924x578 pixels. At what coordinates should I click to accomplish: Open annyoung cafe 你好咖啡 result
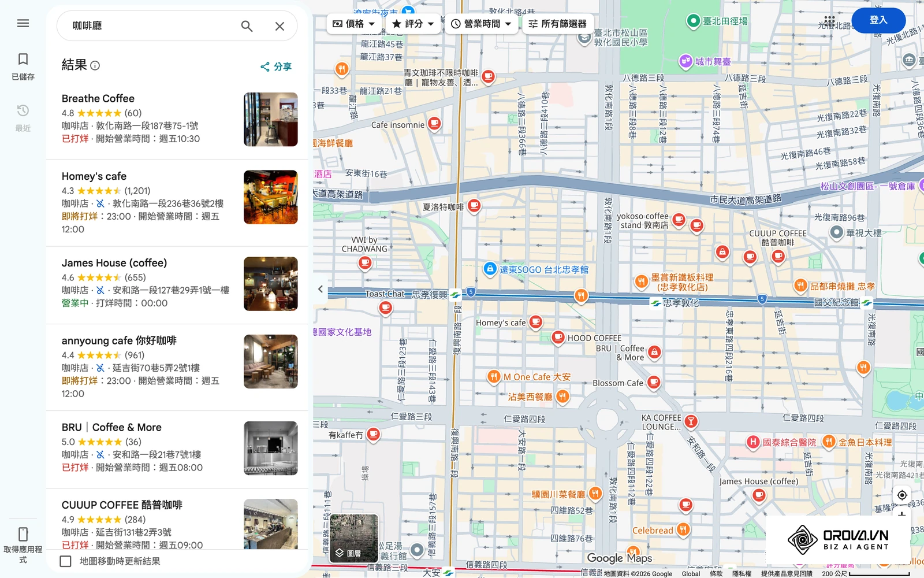point(178,368)
